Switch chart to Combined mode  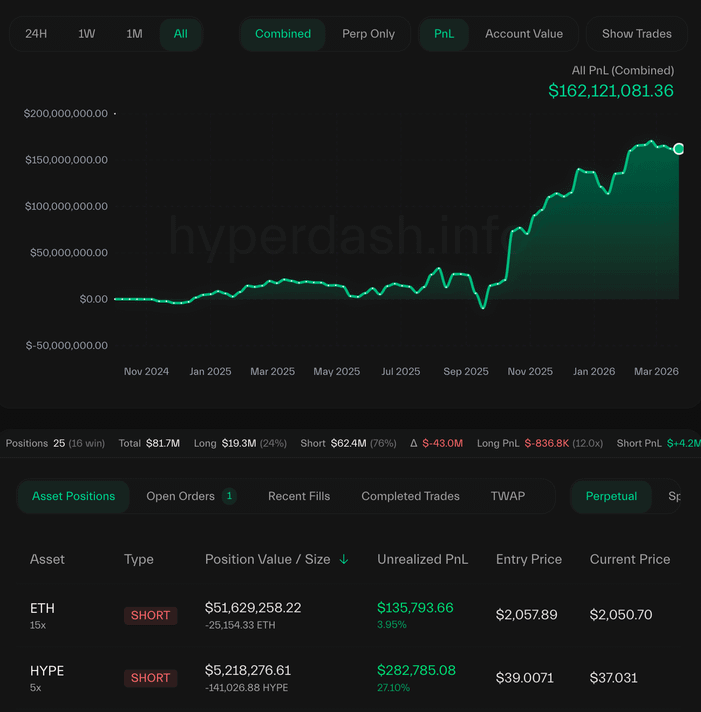click(283, 34)
